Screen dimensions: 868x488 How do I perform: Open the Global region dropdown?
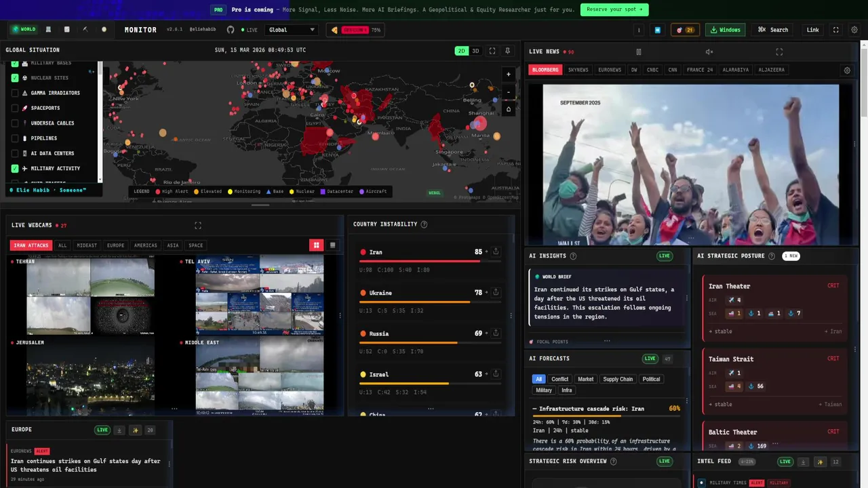[x=292, y=30]
